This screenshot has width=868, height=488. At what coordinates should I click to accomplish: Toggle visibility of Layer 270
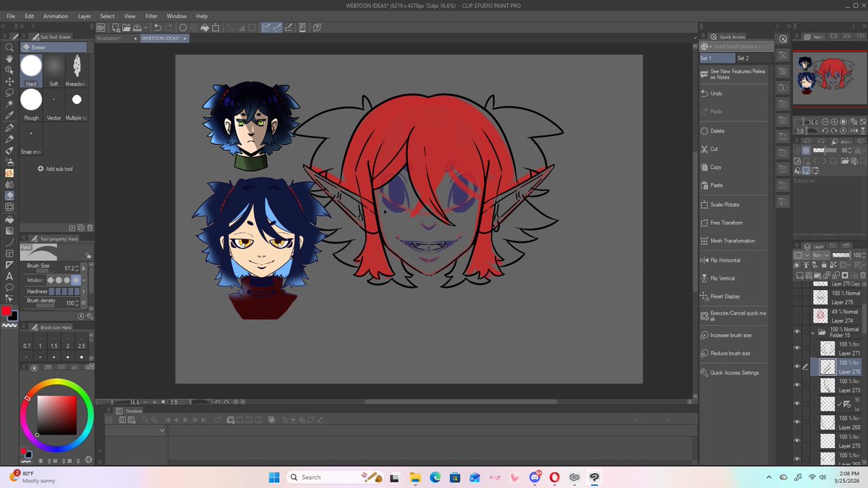(797, 441)
